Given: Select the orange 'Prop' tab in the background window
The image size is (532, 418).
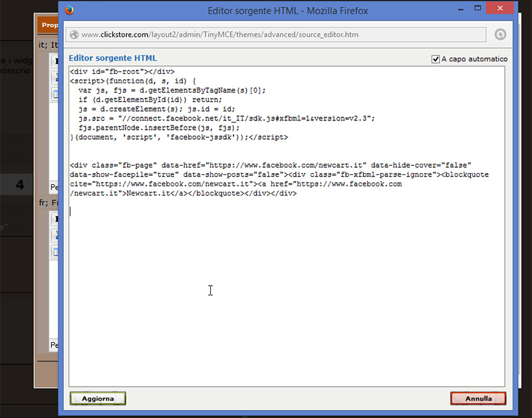Looking at the screenshot, I should pyautogui.click(x=49, y=25).
